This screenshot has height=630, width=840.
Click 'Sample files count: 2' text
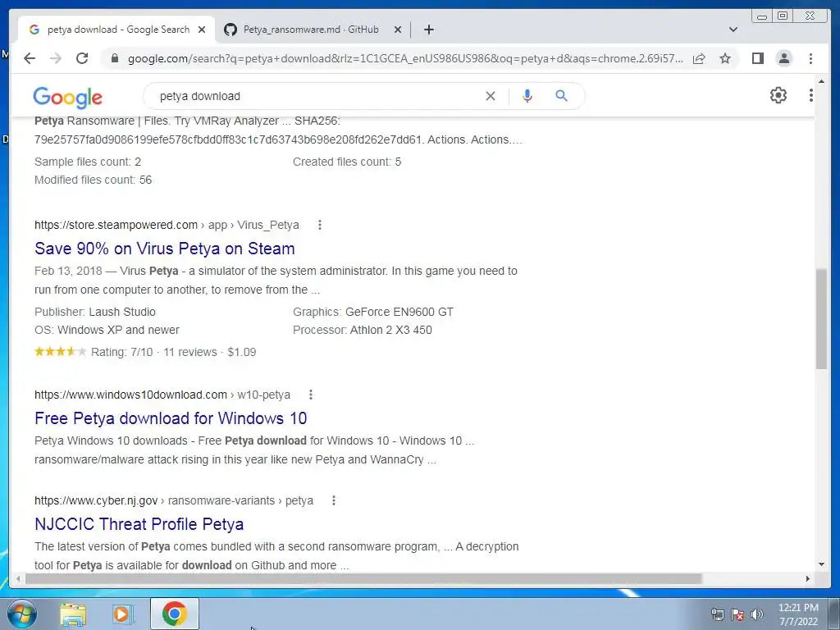(x=87, y=162)
